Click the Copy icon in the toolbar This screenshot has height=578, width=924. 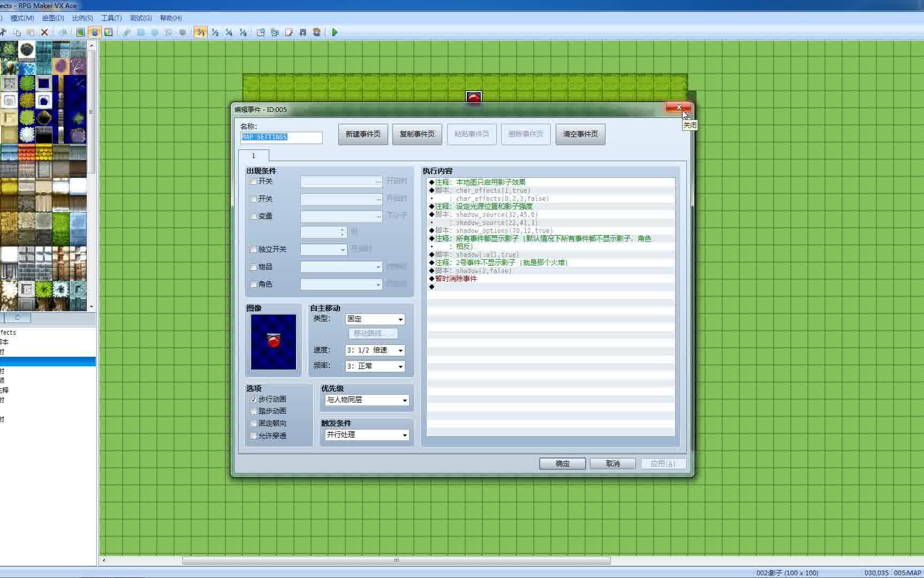[17, 32]
